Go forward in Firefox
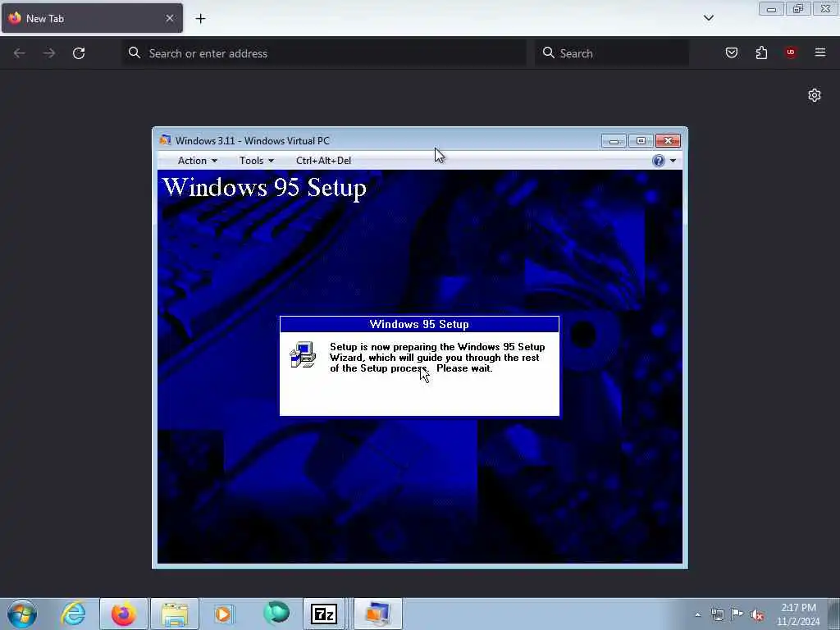 pyautogui.click(x=48, y=53)
